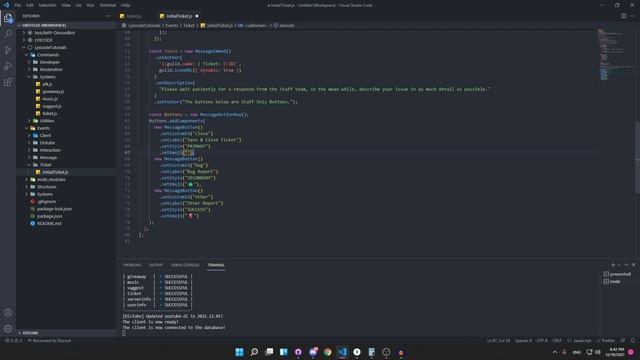Open the launch profile dropdown beside new terminal
Screen dimensions: 640x360
(x=619, y=265)
